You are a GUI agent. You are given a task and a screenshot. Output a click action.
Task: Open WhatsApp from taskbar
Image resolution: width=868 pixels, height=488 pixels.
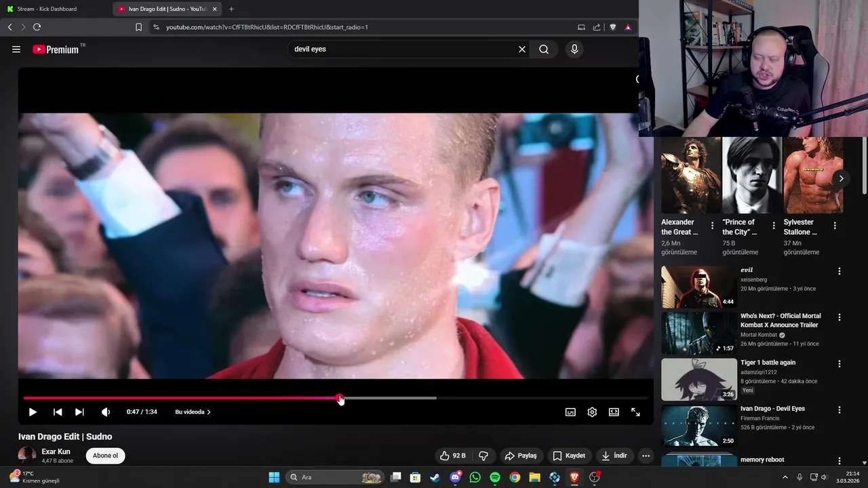pos(475,477)
